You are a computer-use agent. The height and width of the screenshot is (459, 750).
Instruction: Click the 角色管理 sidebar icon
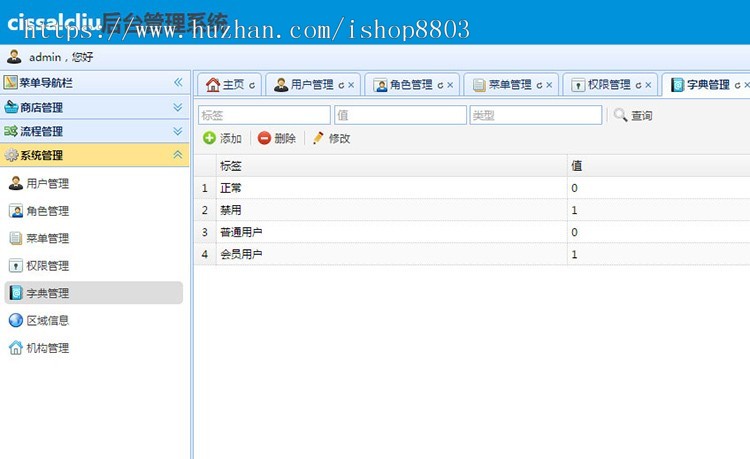point(16,211)
